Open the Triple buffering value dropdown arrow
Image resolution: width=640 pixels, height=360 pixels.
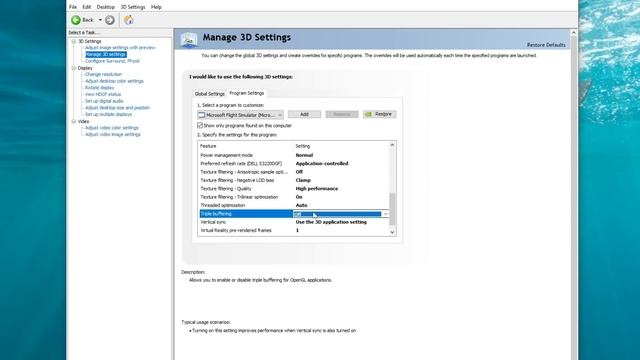pyautogui.click(x=385, y=214)
